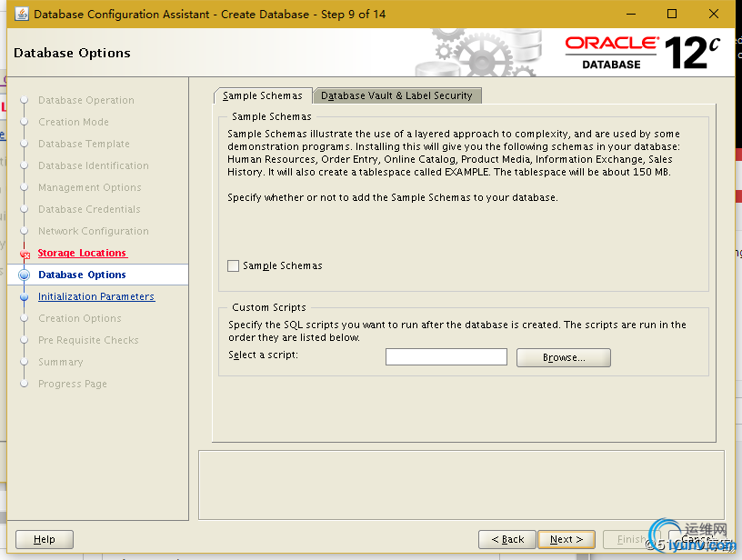Switch to the Sample Schemas tab
Viewport: 742px width, 560px height.
coord(262,95)
